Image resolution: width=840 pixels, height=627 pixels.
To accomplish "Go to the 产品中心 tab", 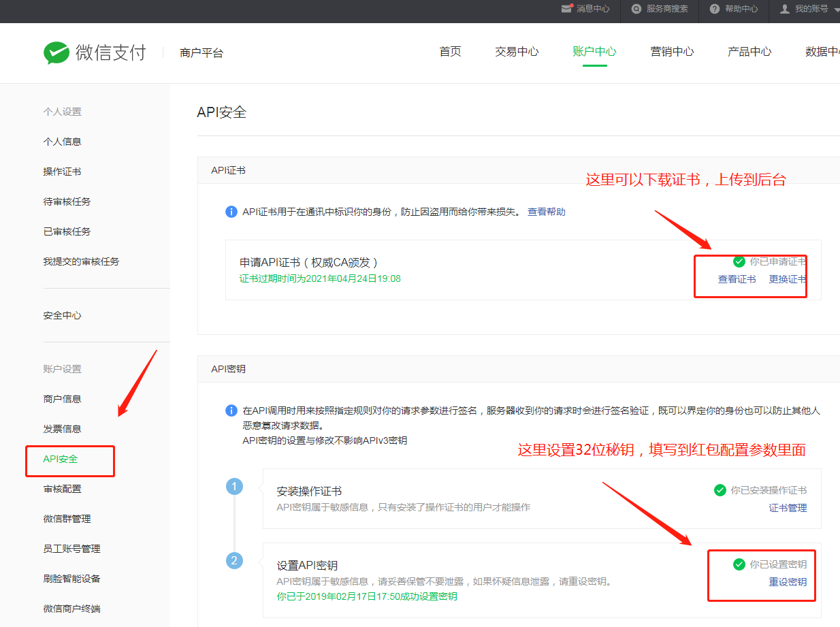I will point(749,52).
